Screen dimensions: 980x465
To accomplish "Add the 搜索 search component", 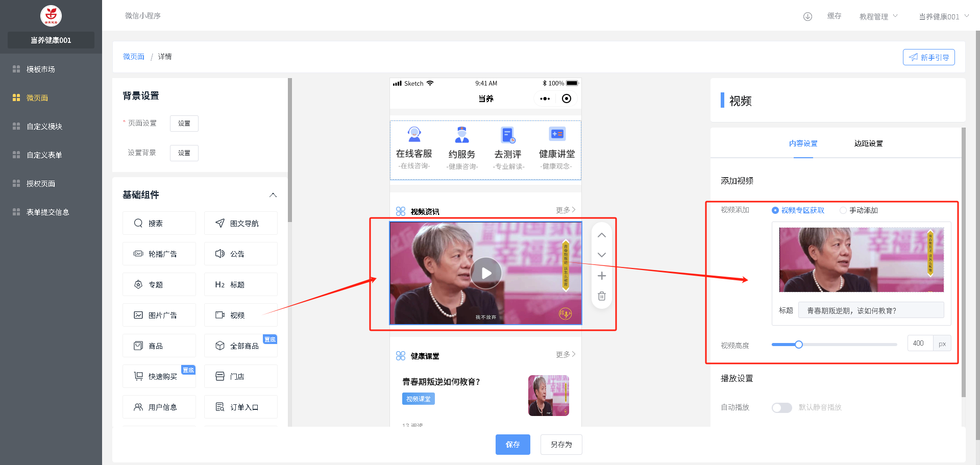I will coord(159,223).
